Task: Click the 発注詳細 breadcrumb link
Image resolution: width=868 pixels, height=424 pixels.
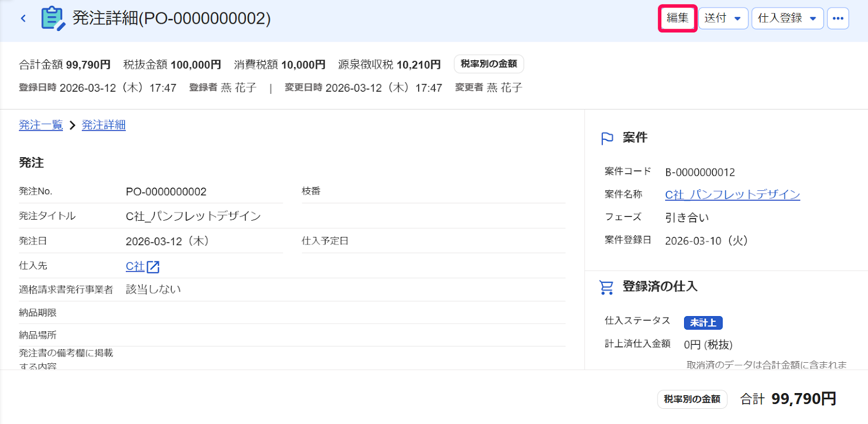Action: [x=104, y=125]
